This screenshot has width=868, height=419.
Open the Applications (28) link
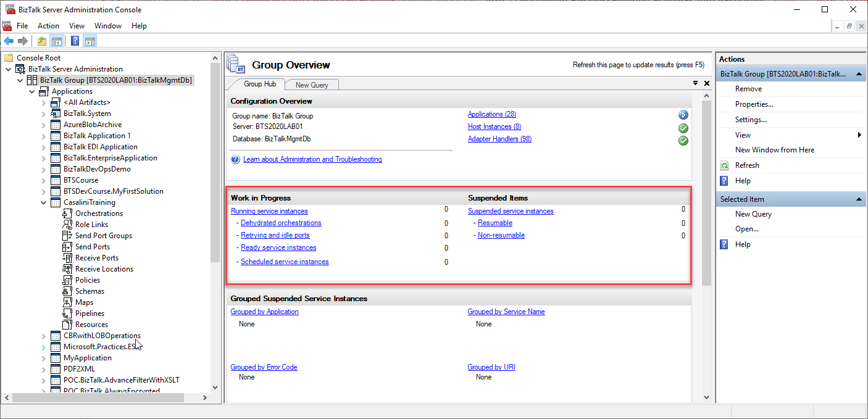pyautogui.click(x=492, y=114)
